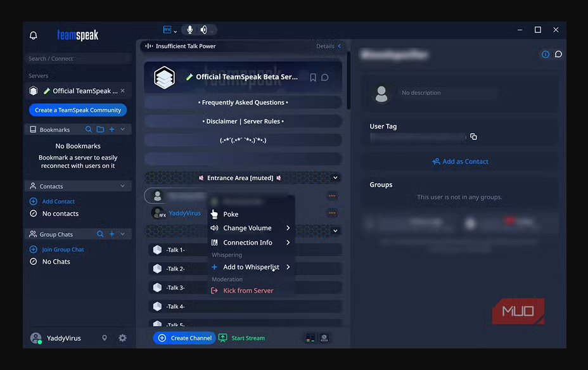588x370 pixels.
Task: Select Kick from Server option
Action: (251, 291)
